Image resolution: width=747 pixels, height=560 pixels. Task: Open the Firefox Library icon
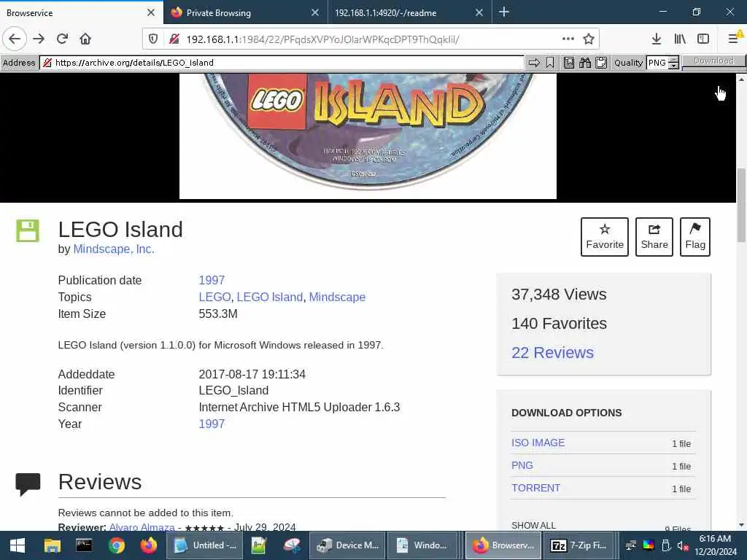(x=680, y=39)
